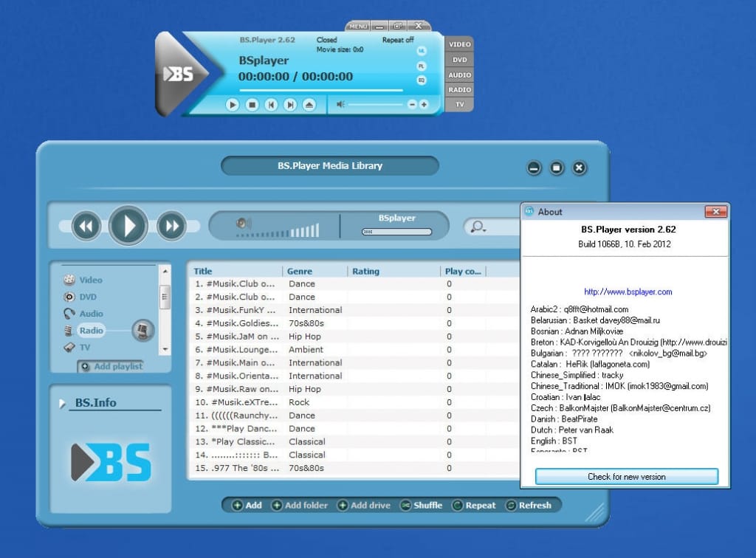The height and width of the screenshot is (558, 756).
Task: Expand the BS.Info panel triangle
Action: coord(62,403)
